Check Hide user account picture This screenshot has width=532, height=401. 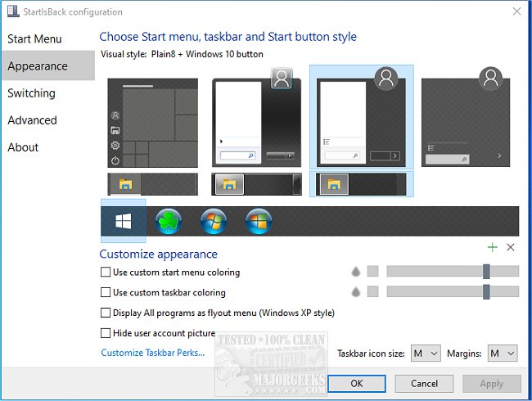point(106,333)
